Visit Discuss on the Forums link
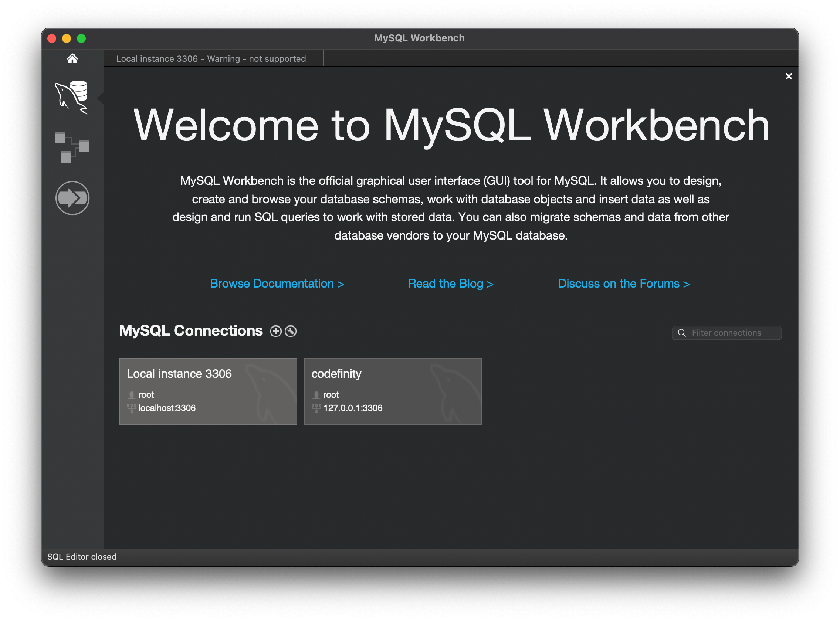Screen dimensions: 840x621 pos(624,284)
